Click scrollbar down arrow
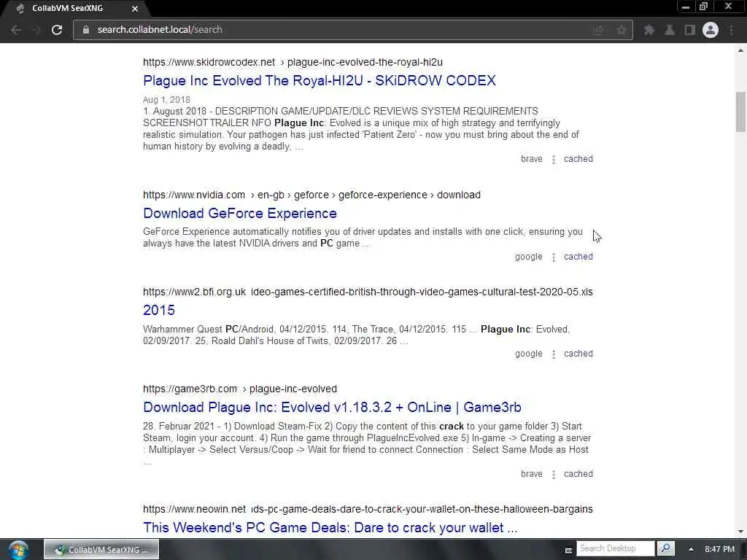Screen dimensions: 747x560 point(740,532)
